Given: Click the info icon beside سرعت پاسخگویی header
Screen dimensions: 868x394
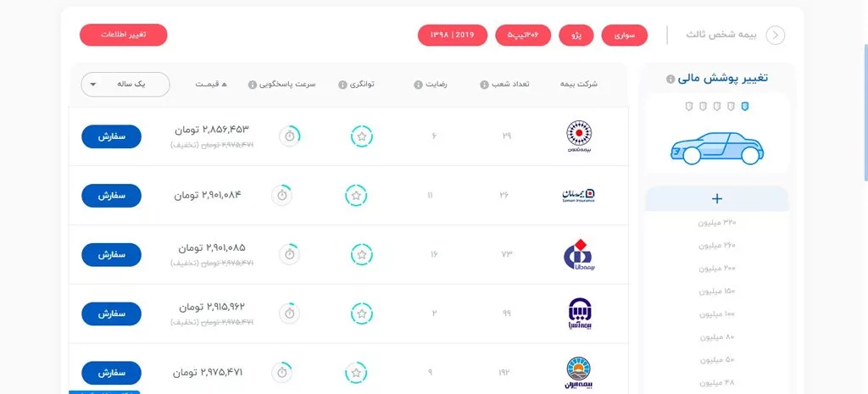Looking at the screenshot, I should coord(253,85).
